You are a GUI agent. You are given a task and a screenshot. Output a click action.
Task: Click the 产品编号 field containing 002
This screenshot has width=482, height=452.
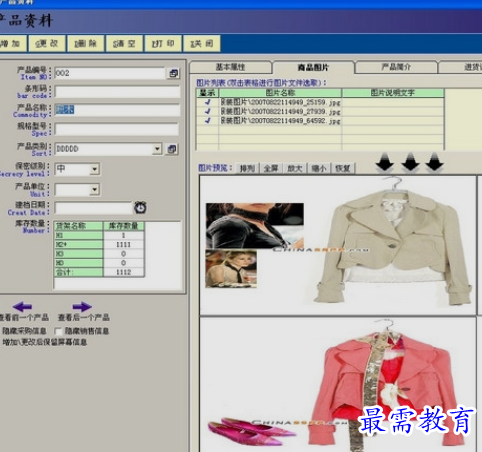point(110,73)
